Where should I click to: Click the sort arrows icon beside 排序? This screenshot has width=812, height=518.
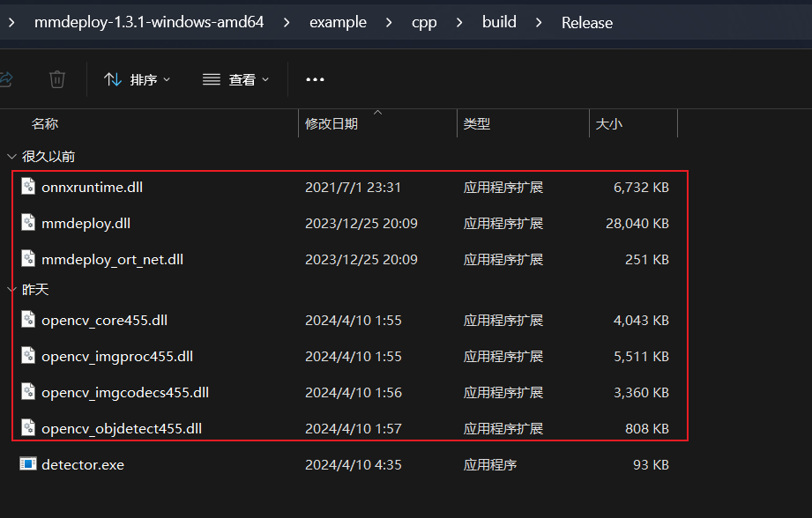pyautogui.click(x=112, y=79)
